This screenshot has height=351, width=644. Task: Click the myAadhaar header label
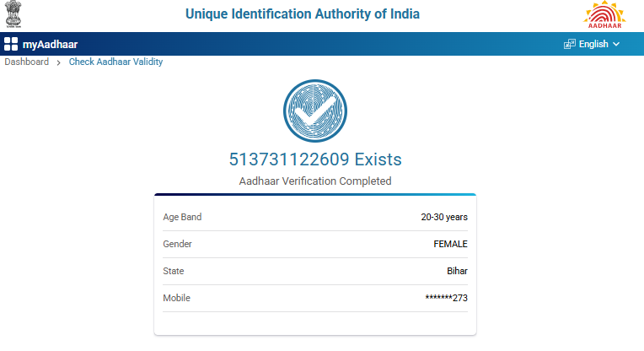(x=50, y=44)
